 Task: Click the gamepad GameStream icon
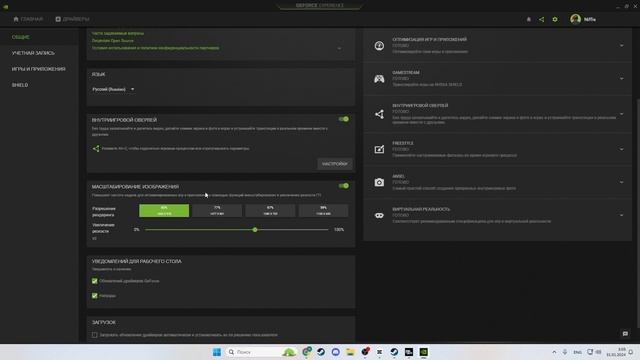[379, 79]
